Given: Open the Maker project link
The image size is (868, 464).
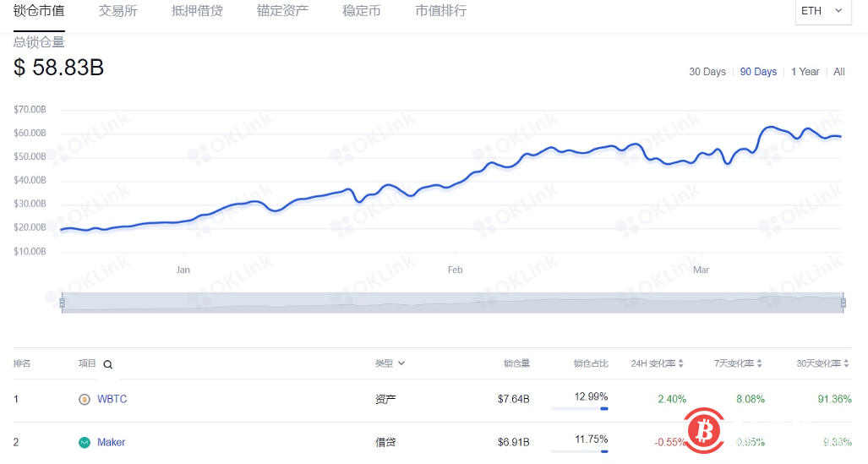Looking at the screenshot, I should [112, 442].
